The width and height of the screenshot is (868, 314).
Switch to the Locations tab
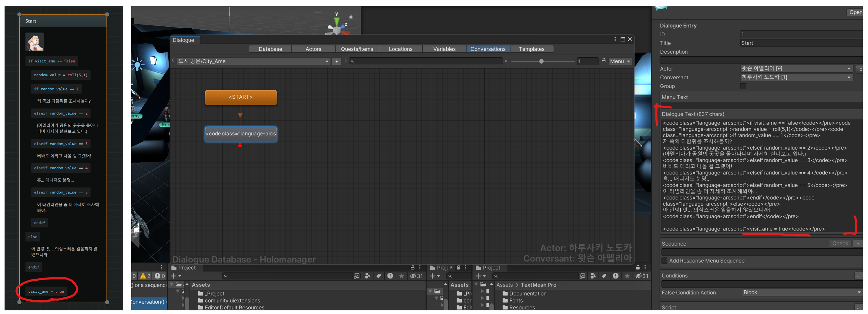[400, 49]
